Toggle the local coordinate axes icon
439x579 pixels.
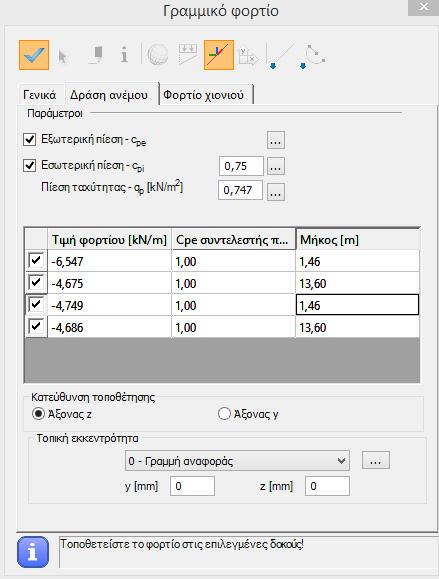tap(219, 55)
